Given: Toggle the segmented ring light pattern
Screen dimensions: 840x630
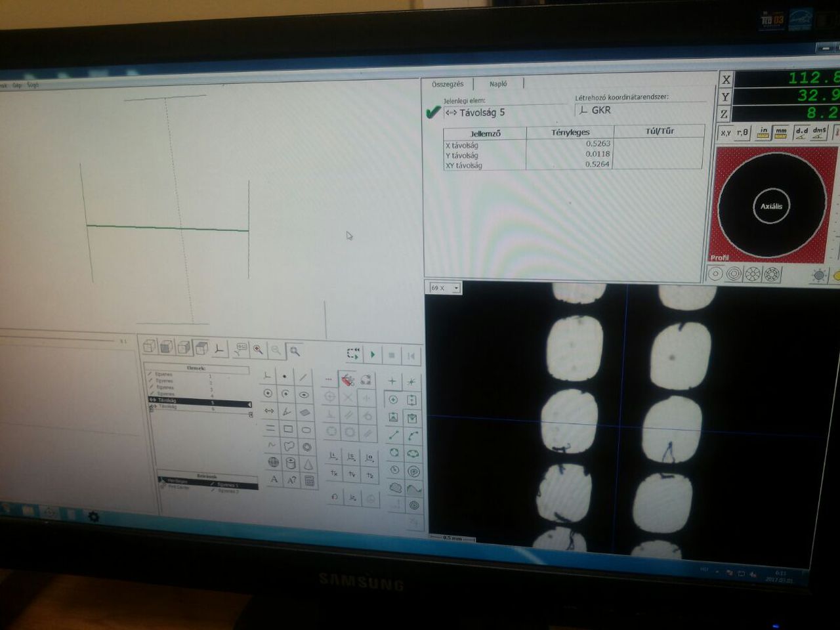Looking at the screenshot, I should tap(753, 274).
